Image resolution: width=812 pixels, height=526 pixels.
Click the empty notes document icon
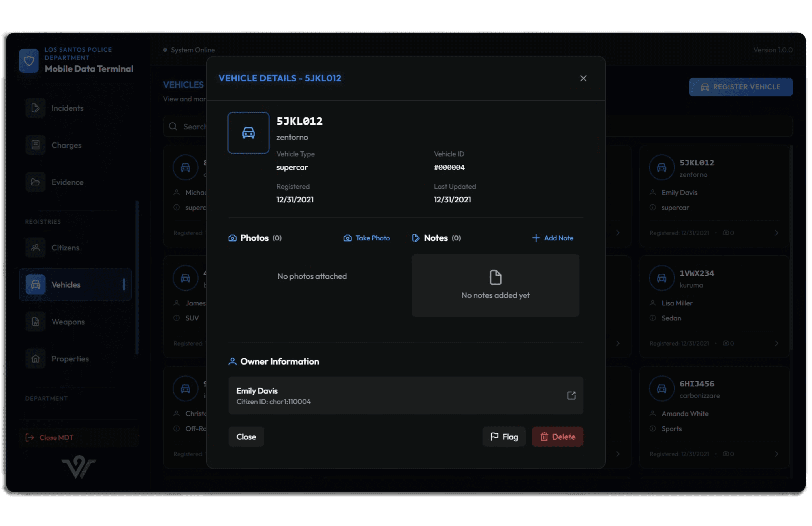pyautogui.click(x=495, y=277)
